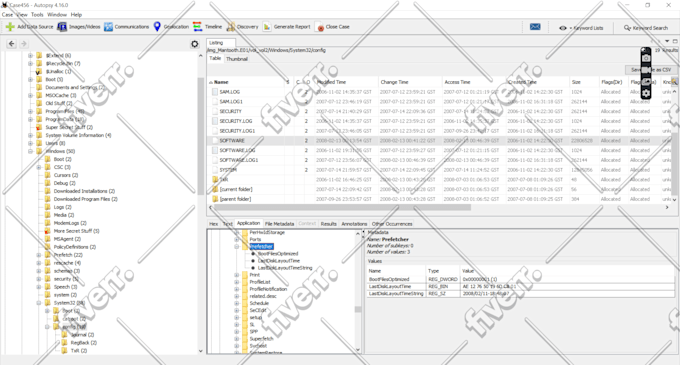This screenshot has width=680, height=365.
Task: Open the Window menu
Action: click(57, 15)
